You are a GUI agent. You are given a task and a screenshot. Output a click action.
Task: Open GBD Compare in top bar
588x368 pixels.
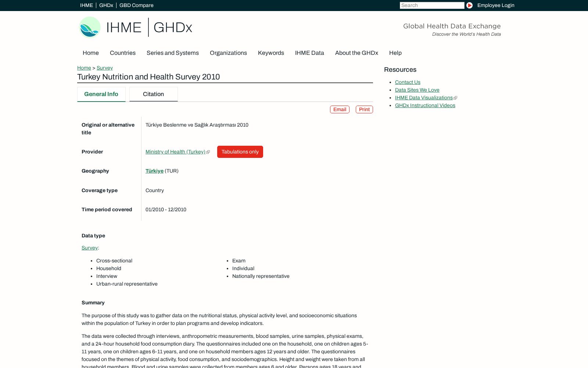pyautogui.click(x=136, y=5)
